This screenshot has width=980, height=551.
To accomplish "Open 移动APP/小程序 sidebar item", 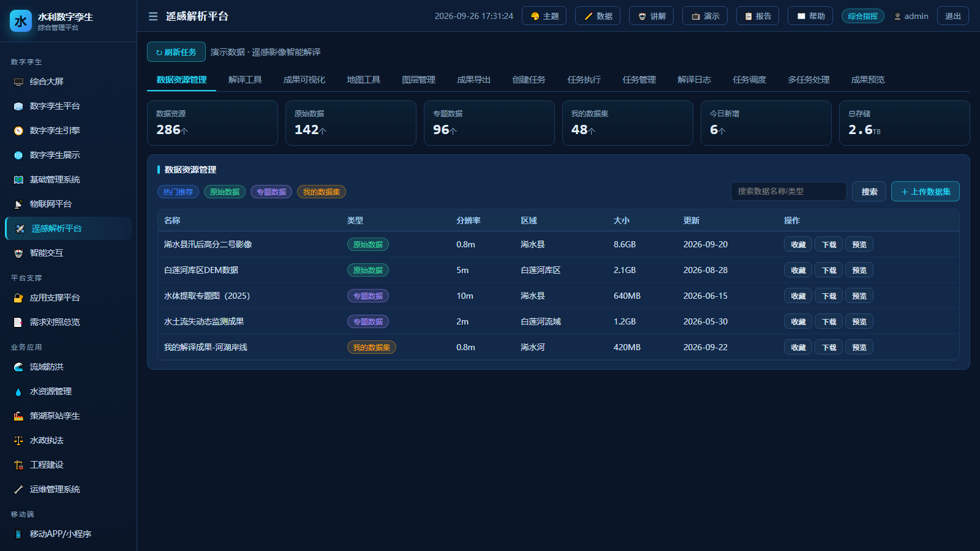I will tap(68, 534).
